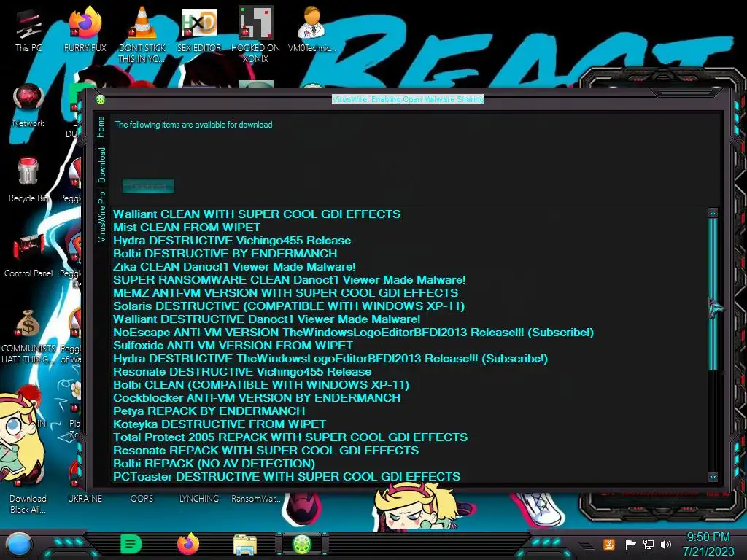
Task: Open the HOOKED ON XONIX desktop icon
Action: tap(256, 34)
